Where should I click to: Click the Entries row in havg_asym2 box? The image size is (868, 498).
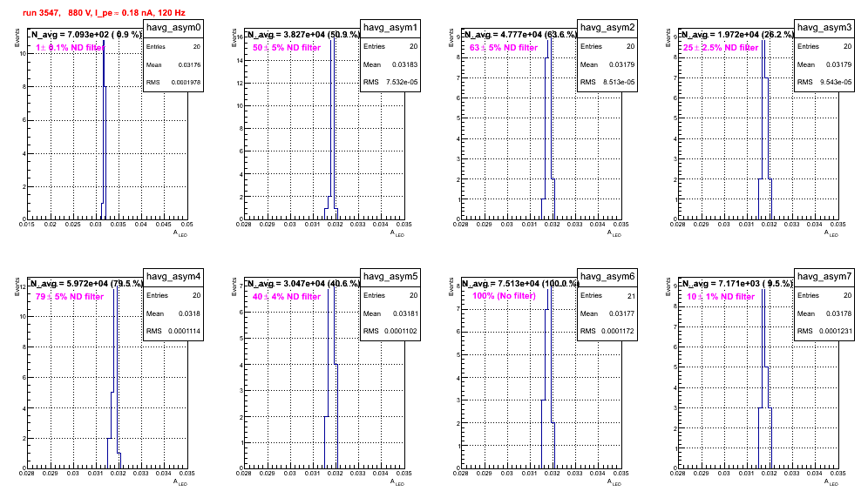point(607,47)
